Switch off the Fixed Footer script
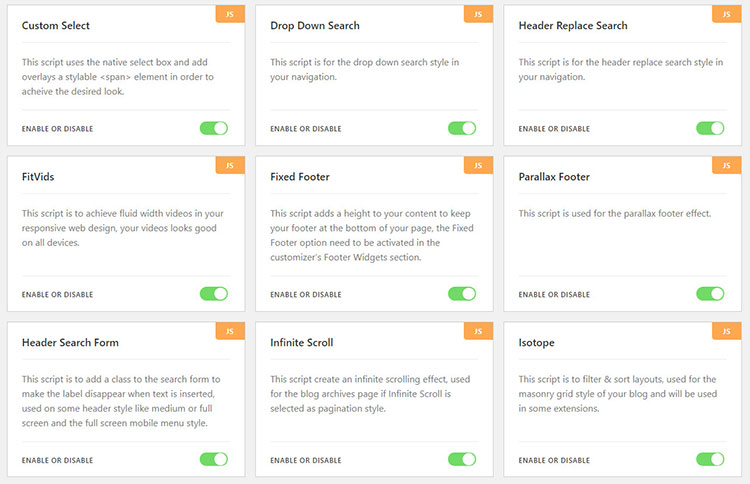Image resolution: width=750 pixels, height=484 pixels. [x=462, y=294]
